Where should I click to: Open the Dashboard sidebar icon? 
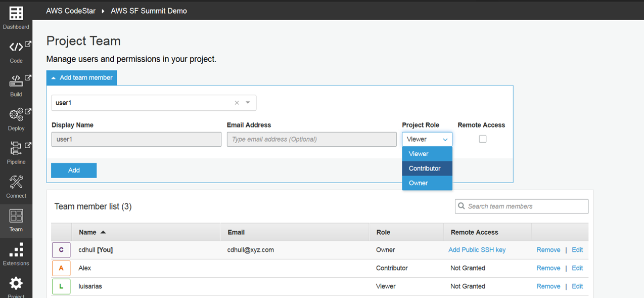point(16,14)
